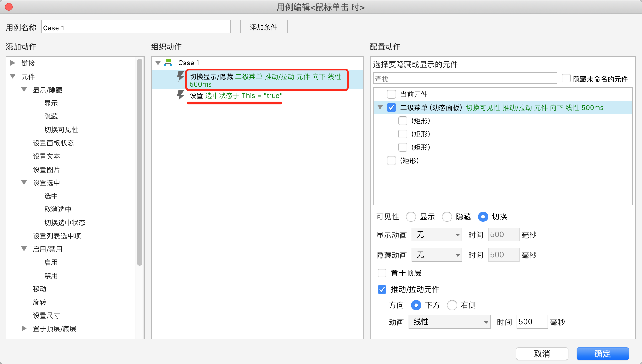Click the 用例名称 input field
Screen dimensions: 642x364
point(136,27)
